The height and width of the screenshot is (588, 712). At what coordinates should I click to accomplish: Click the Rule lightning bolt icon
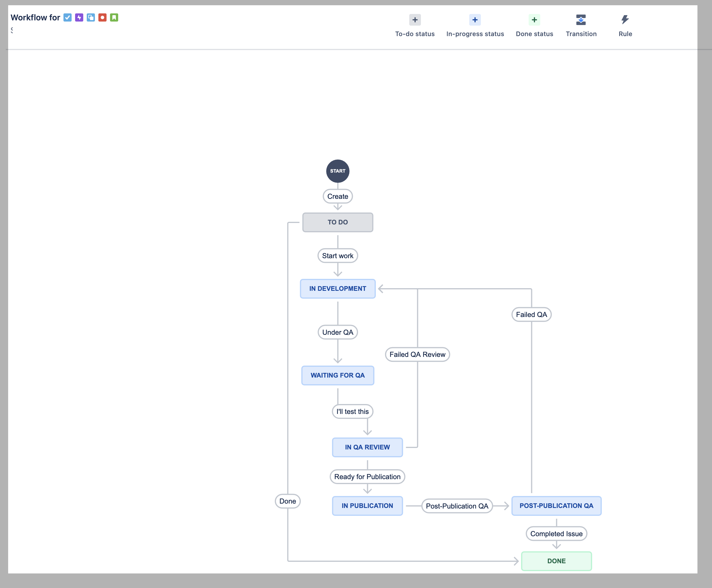pos(625,20)
